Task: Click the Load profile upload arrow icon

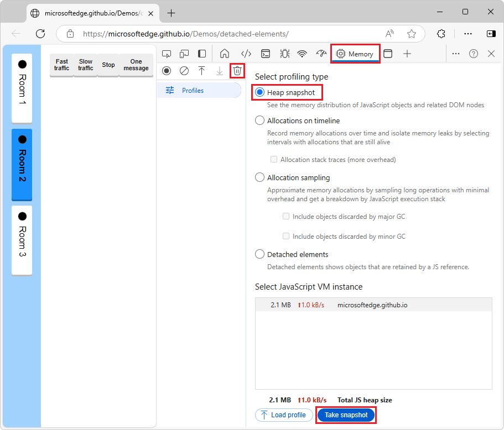Action: pos(201,71)
